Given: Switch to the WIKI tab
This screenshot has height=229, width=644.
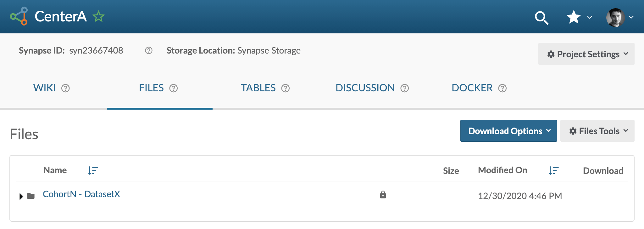Looking at the screenshot, I should coord(44,88).
